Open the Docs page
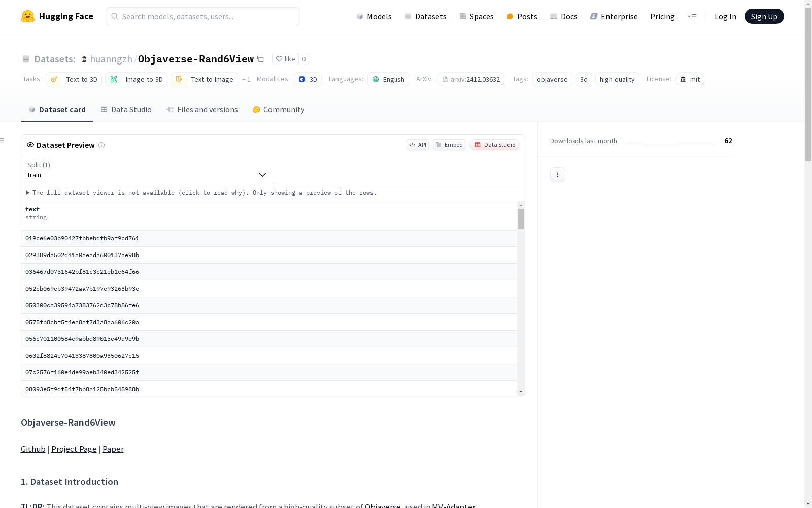The image size is (812, 508). coord(564,16)
